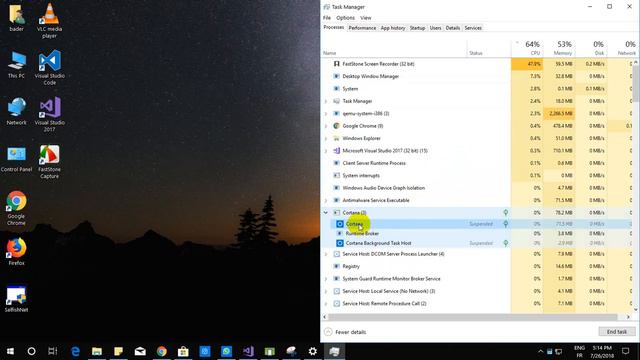
Task: Select the Network desktop icon
Action: coord(16,112)
